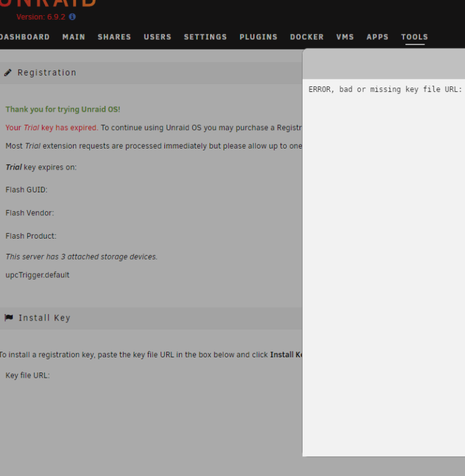This screenshot has width=465, height=476.
Task: Select the Tools tab
Action: 415,37
